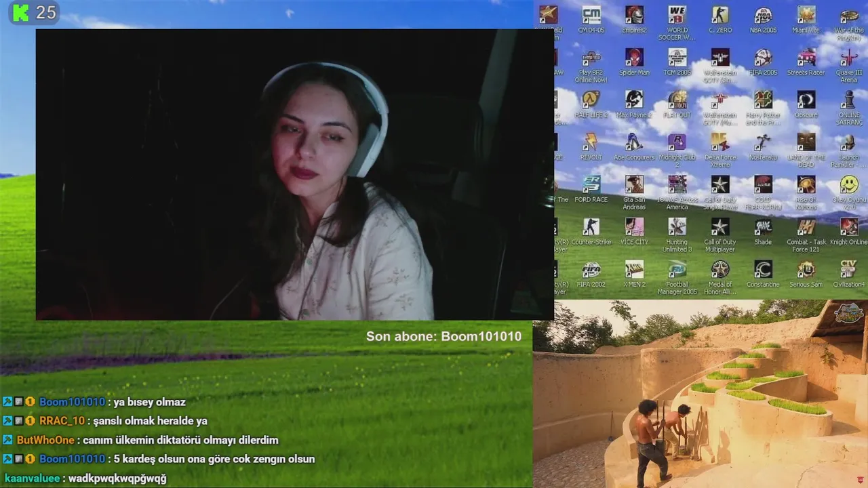
Task: Launch the Empires2 helmet icon
Action: coord(634,20)
